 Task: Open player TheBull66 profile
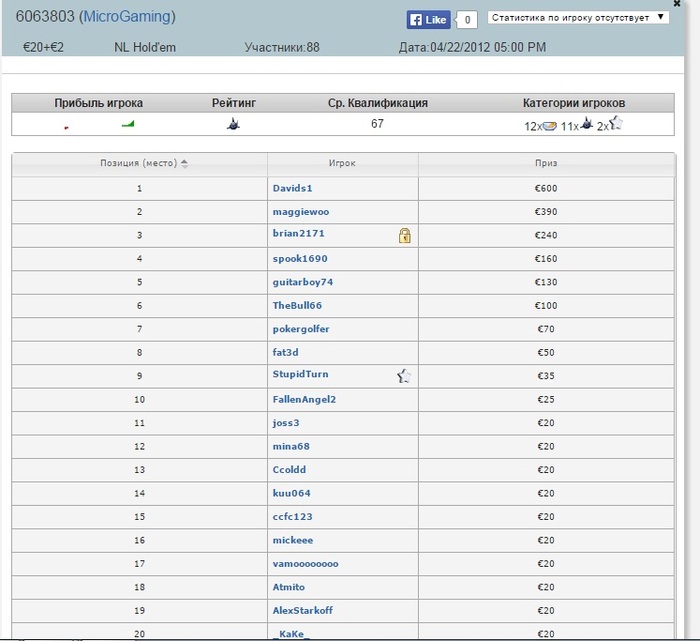coord(297,306)
